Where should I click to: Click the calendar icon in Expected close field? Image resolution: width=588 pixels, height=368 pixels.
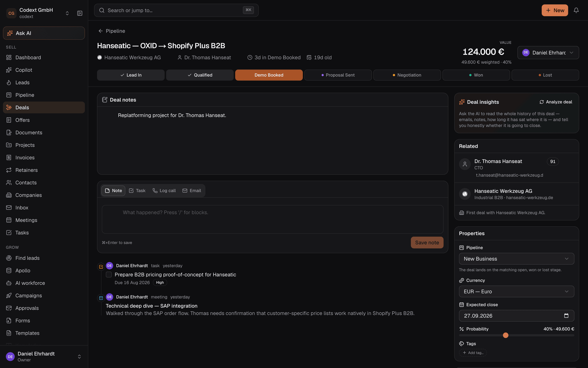click(566, 316)
